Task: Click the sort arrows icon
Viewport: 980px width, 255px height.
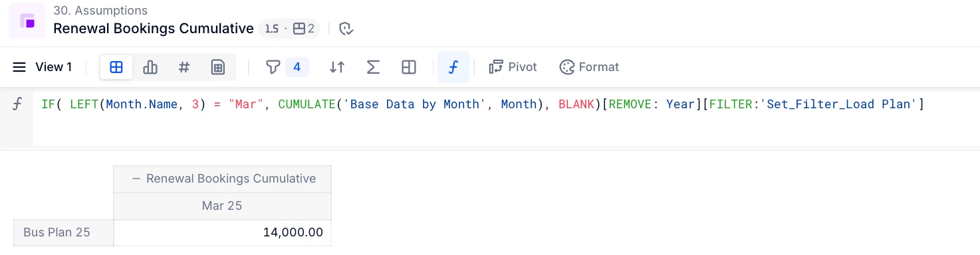Action: coord(337,67)
